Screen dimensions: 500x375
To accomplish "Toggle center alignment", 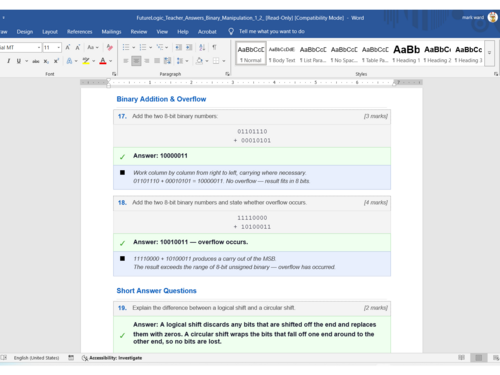I will (136, 61).
